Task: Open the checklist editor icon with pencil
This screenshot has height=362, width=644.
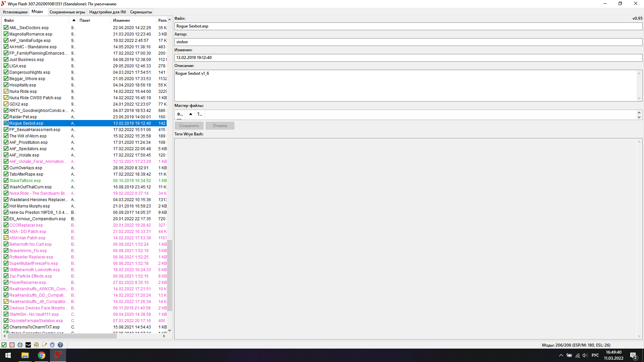Action: pyautogui.click(x=44, y=345)
